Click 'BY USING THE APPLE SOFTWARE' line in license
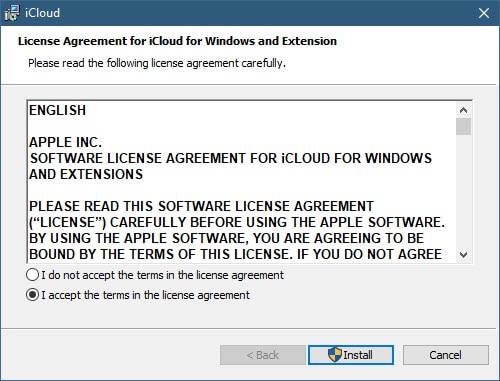This screenshot has width=500, height=381. [x=226, y=238]
